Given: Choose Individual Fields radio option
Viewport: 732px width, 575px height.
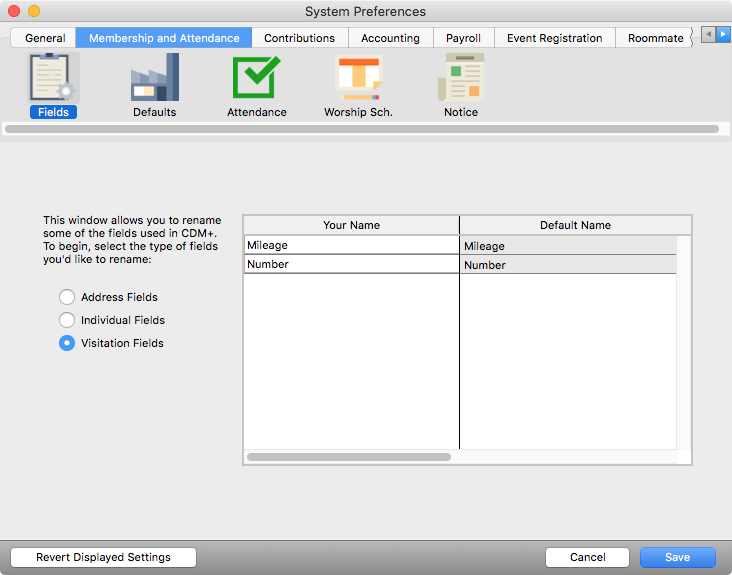Looking at the screenshot, I should click(67, 320).
